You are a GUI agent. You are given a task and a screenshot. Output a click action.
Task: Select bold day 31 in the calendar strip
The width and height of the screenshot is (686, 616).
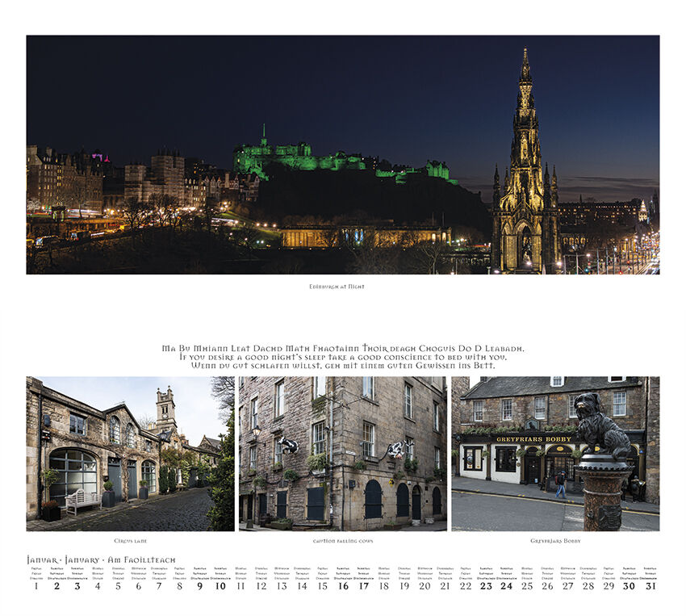coord(650,586)
